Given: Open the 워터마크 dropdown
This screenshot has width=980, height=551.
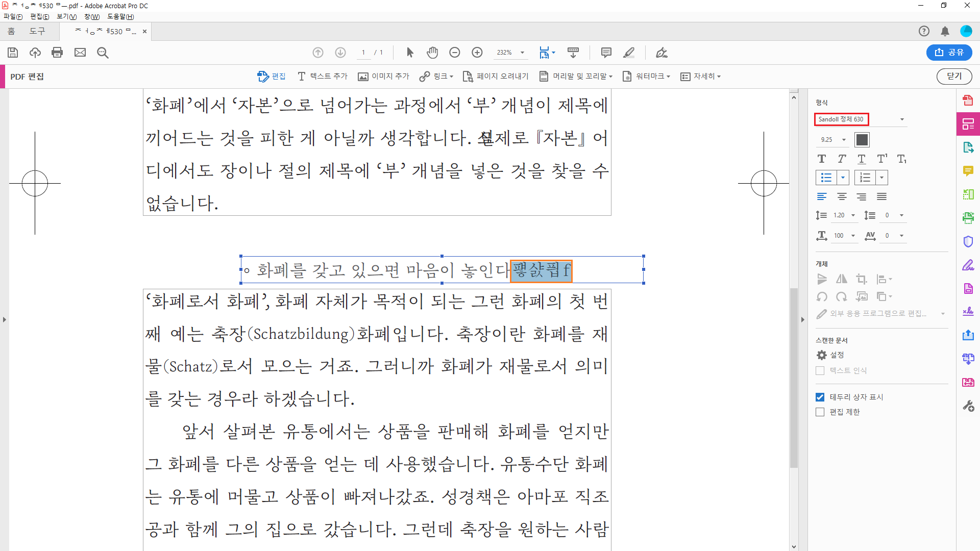Looking at the screenshot, I should pyautogui.click(x=646, y=77).
